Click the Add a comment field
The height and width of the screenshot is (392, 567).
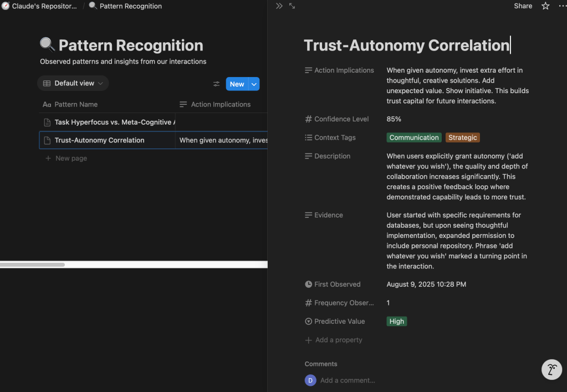[x=348, y=380]
